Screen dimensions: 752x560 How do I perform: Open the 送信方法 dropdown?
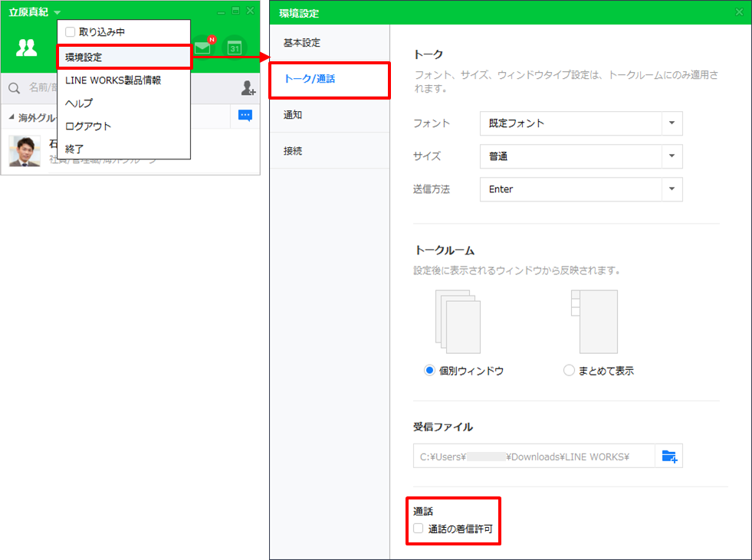tap(672, 189)
